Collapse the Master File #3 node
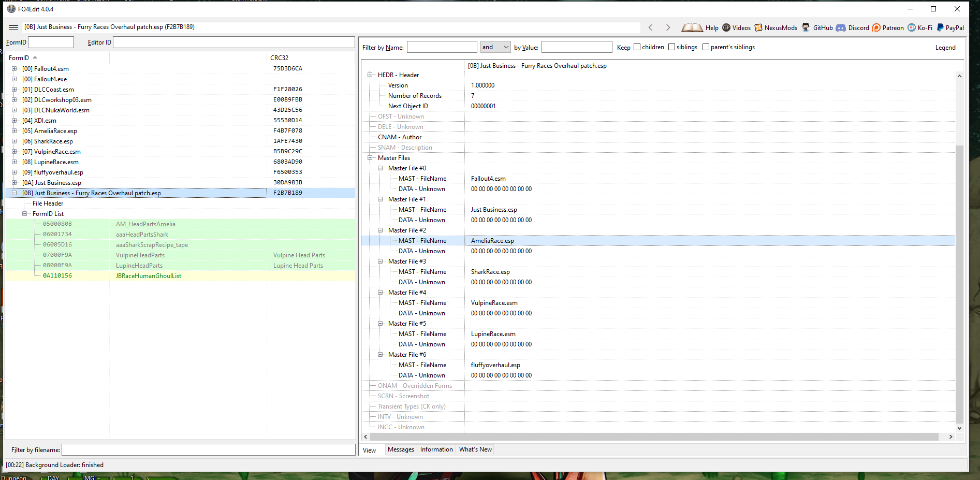This screenshot has height=480, width=980. tap(380, 261)
